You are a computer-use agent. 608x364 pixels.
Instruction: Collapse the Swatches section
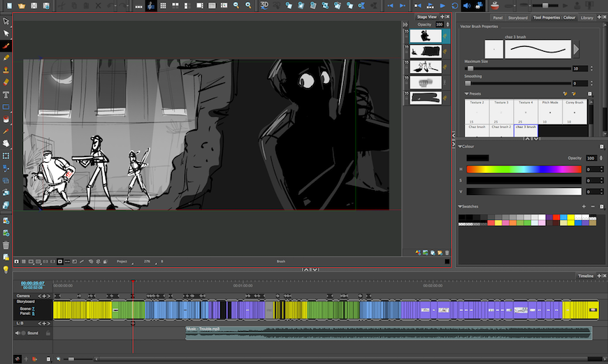[461, 207]
